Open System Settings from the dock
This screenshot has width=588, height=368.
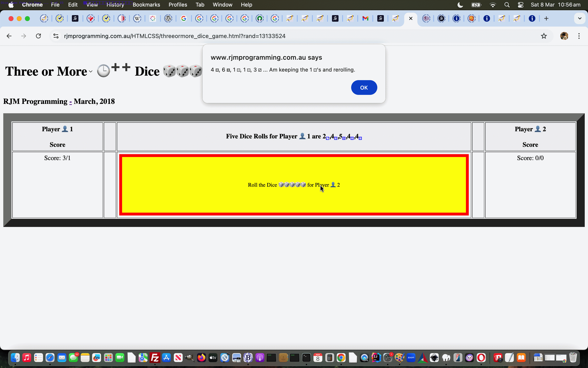coord(388,358)
